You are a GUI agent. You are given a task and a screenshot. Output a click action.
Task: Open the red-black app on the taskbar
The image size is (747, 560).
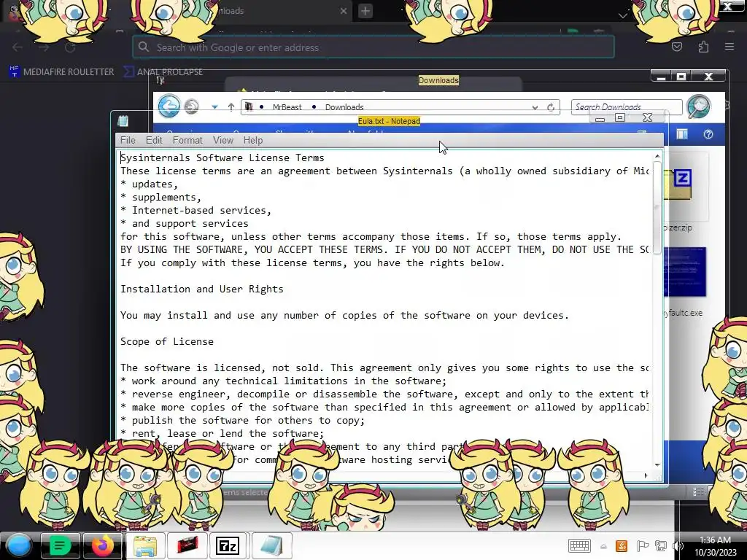(187, 545)
